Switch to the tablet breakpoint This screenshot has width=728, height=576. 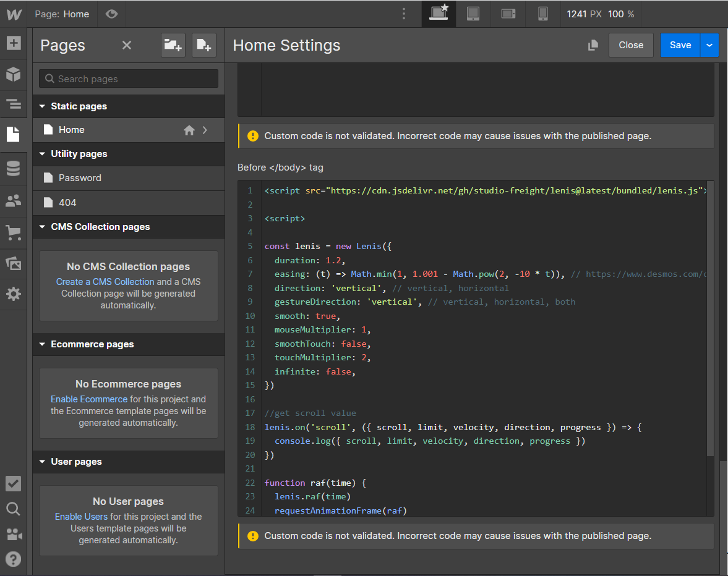point(473,14)
